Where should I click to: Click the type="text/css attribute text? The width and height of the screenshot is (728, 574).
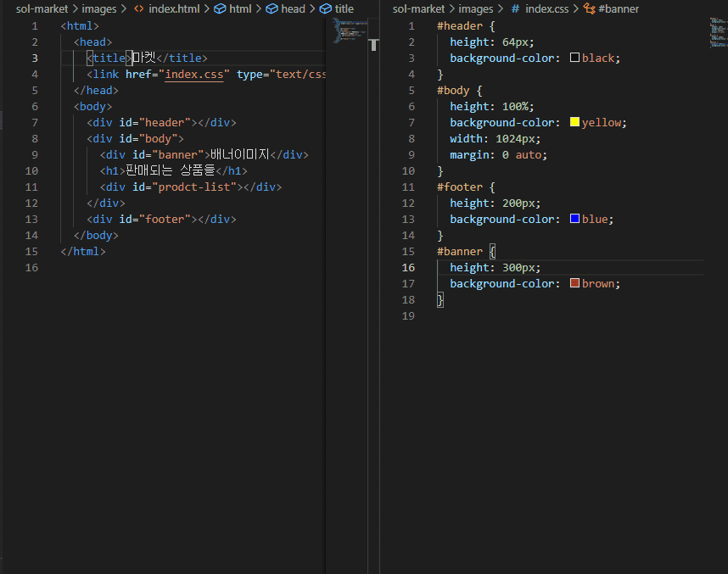click(282, 75)
